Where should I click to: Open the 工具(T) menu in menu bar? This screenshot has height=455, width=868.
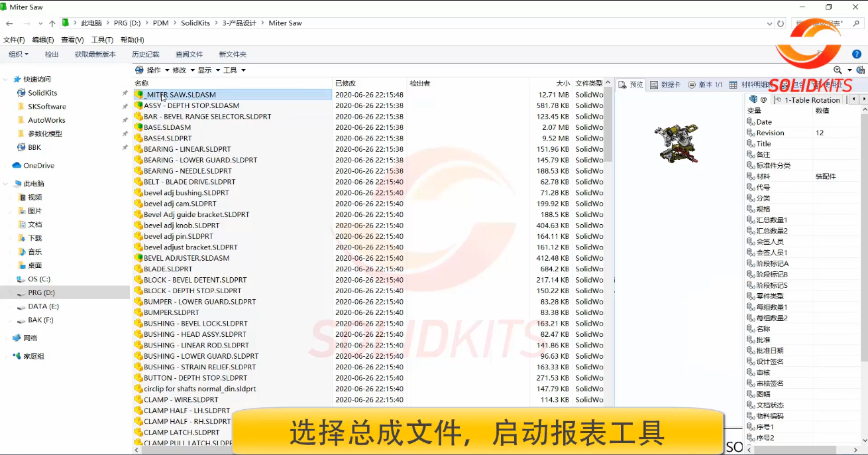tap(102, 40)
